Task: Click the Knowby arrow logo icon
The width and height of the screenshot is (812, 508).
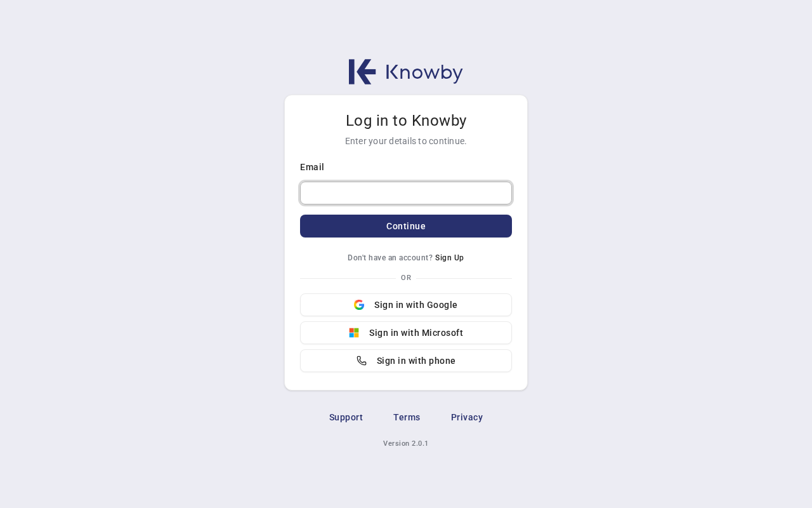Action: point(362,72)
